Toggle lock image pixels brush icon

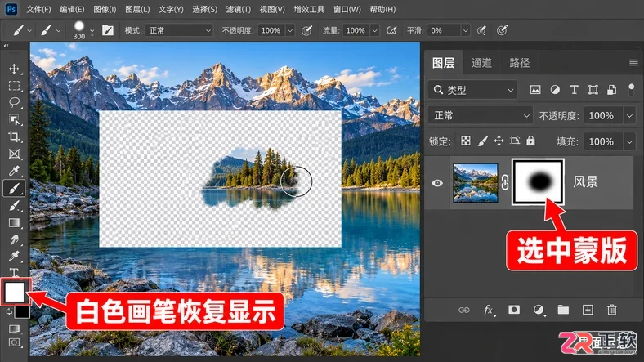482,141
